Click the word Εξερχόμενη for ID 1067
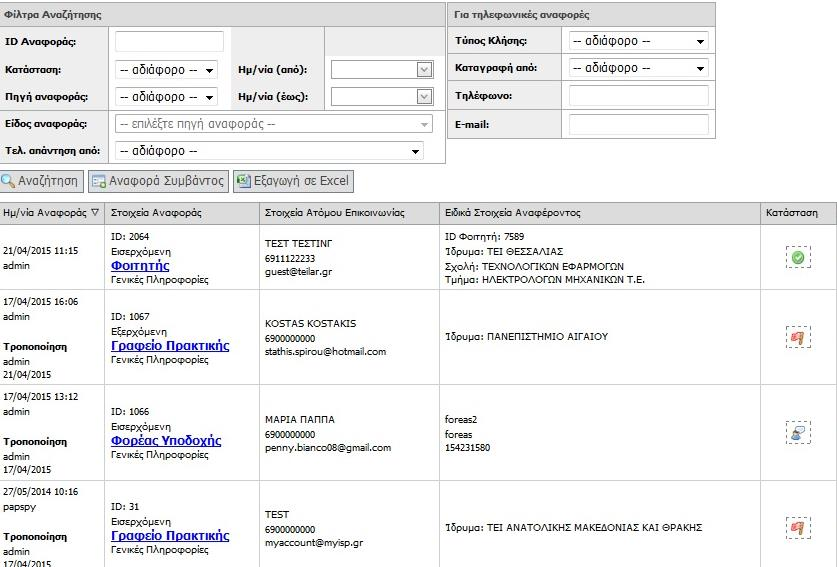 pos(139,332)
